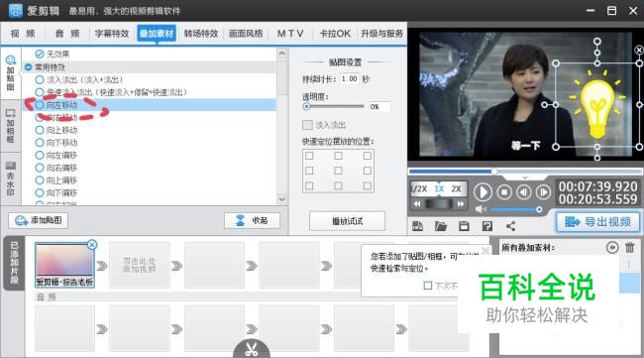Image resolution: width=644 pixels, height=358 pixels.
Task: Play the video preview
Action: (483, 192)
